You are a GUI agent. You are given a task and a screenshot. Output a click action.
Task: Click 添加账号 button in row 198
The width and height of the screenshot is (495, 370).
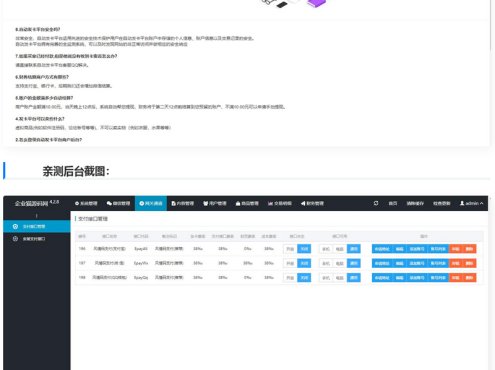click(417, 278)
